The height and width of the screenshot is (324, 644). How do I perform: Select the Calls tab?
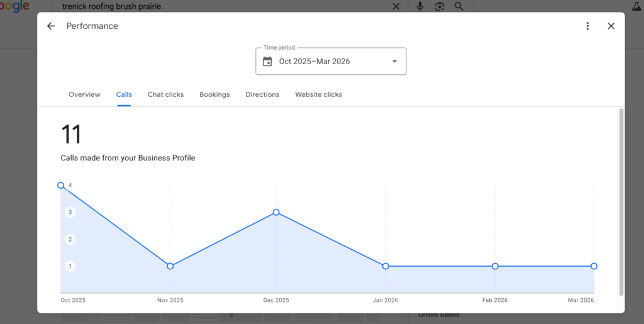(124, 94)
